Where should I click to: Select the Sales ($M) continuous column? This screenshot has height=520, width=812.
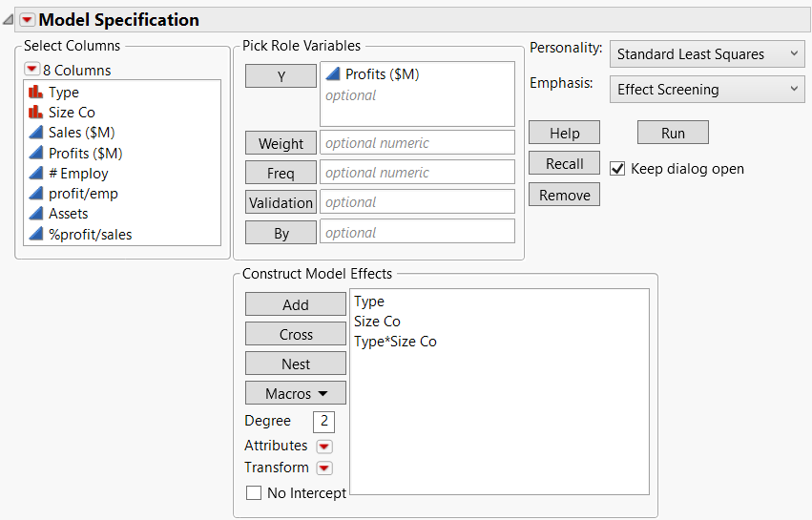pos(81,133)
